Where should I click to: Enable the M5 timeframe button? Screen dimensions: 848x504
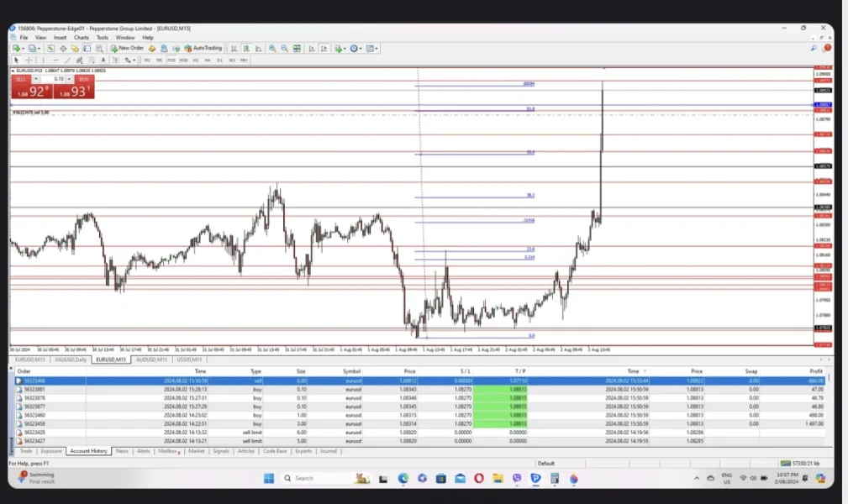click(x=159, y=60)
